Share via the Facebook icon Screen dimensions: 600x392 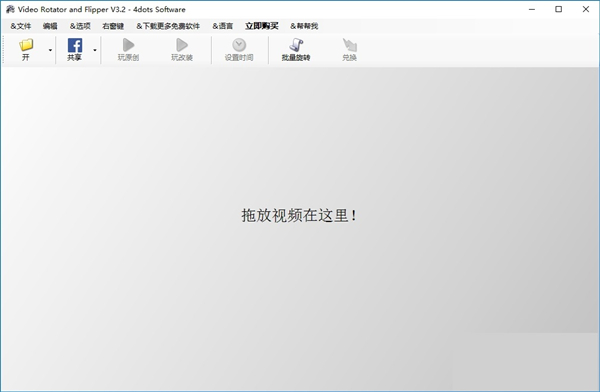(75, 50)
